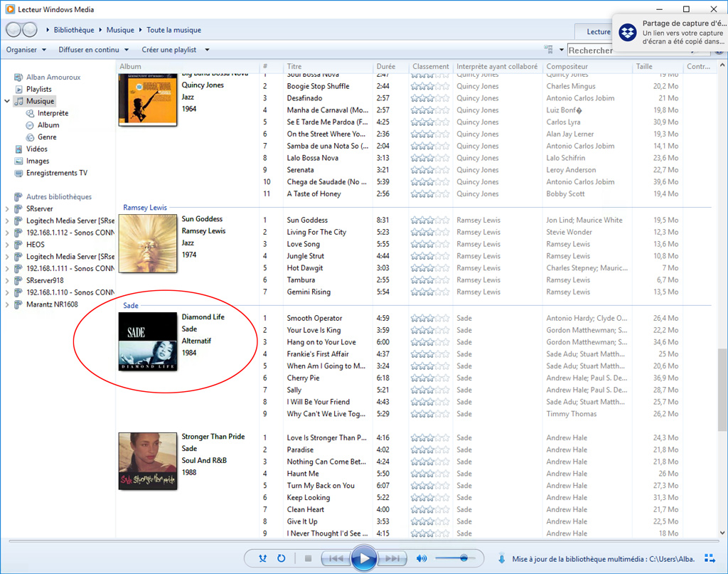The image size is (728, 574).
Task: Click the Quincy Jones album cover
Action: point(148,100)
